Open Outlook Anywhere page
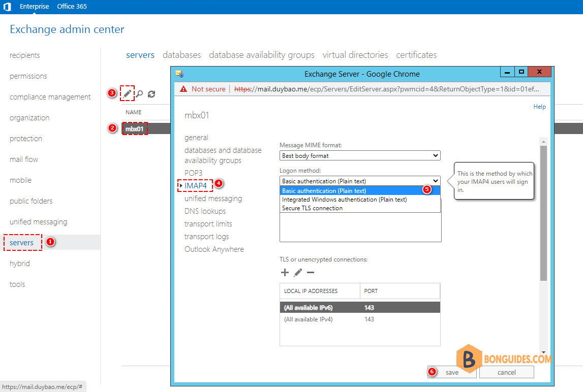The image size is (583, 392). pos(214,249)
